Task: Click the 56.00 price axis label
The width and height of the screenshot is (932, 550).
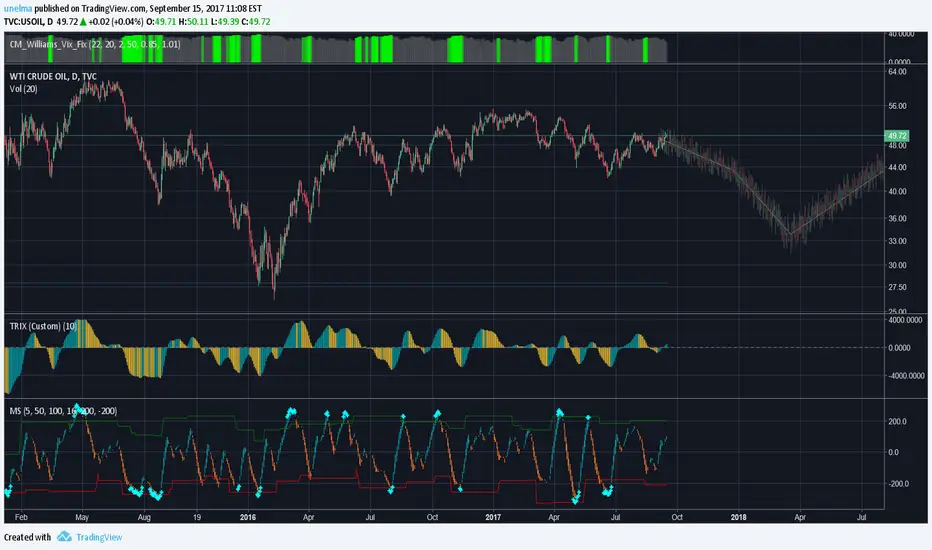Action: click(898, 106)
